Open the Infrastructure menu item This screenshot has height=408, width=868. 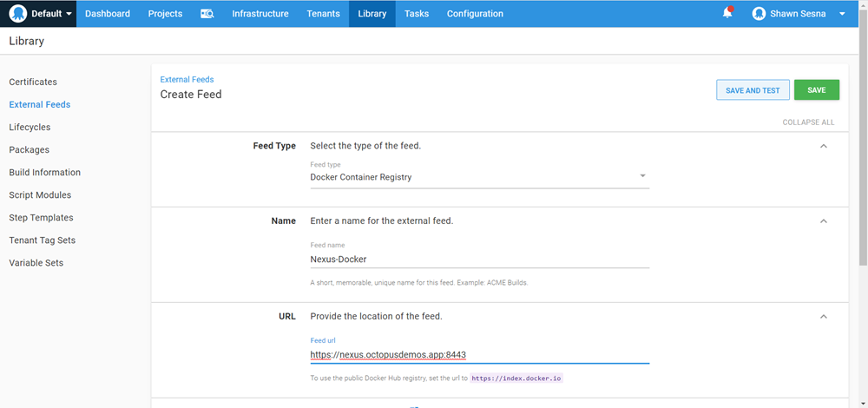(x=260, y=14)
